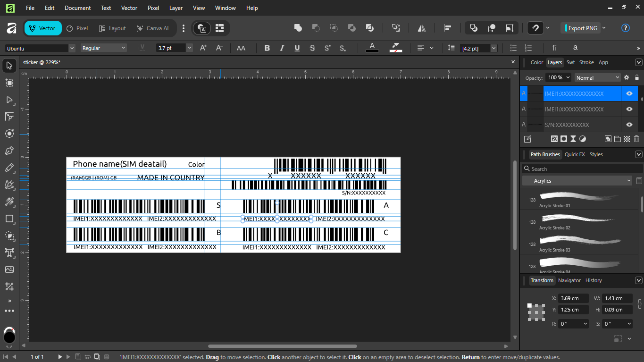
Task: Open the Document menu
Action: [x=78, y=8]
